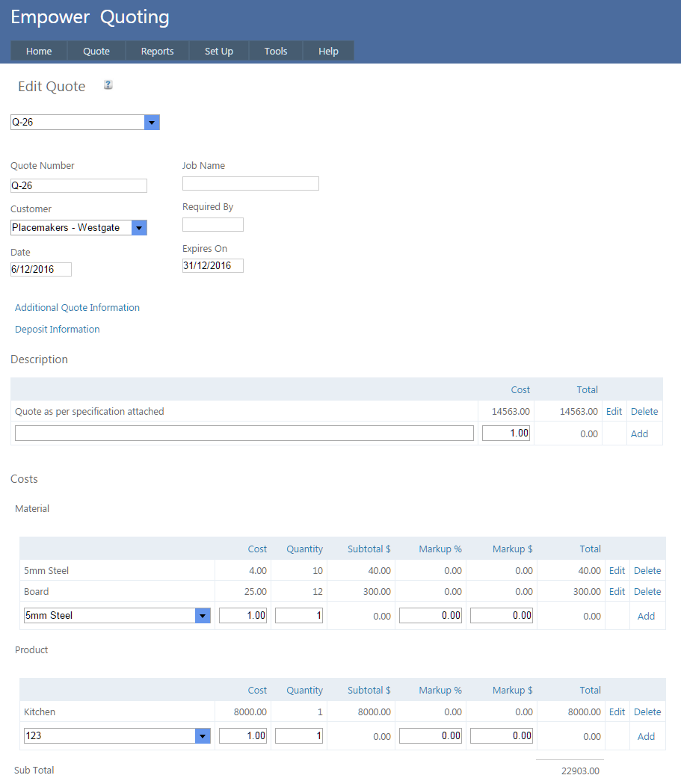Click the Job Name input field
The width and height of the screenshot is (681, 784).
click(x=250, y=183)
